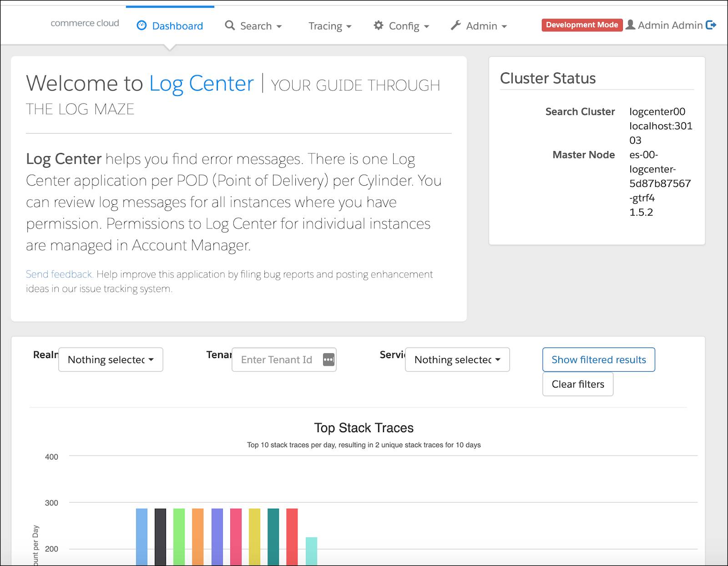This screenshot has height=566, width=728.
Task: Click the chart subtitle about 10 stack traces
Action: pos(364,445)
